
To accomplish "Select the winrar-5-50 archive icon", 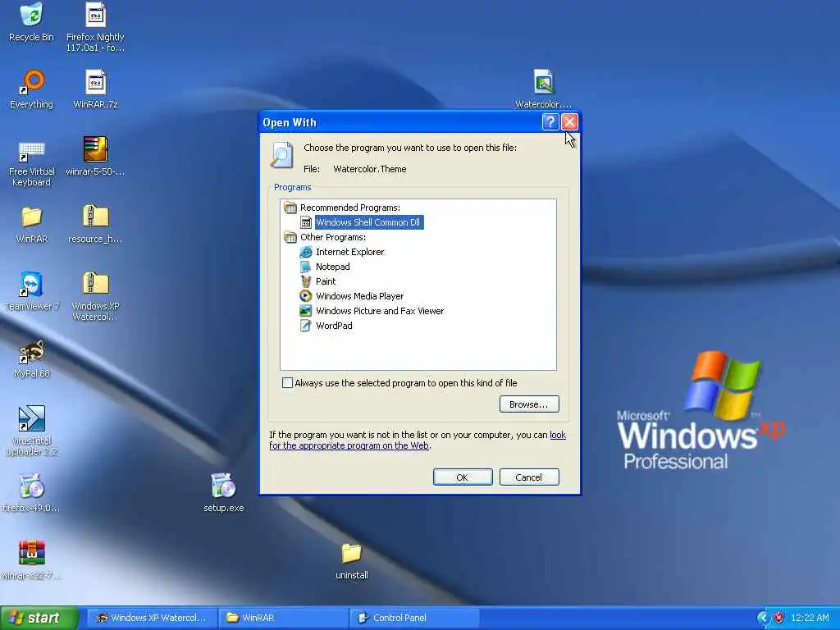I will pyautogui.click(x=95, y=149).
